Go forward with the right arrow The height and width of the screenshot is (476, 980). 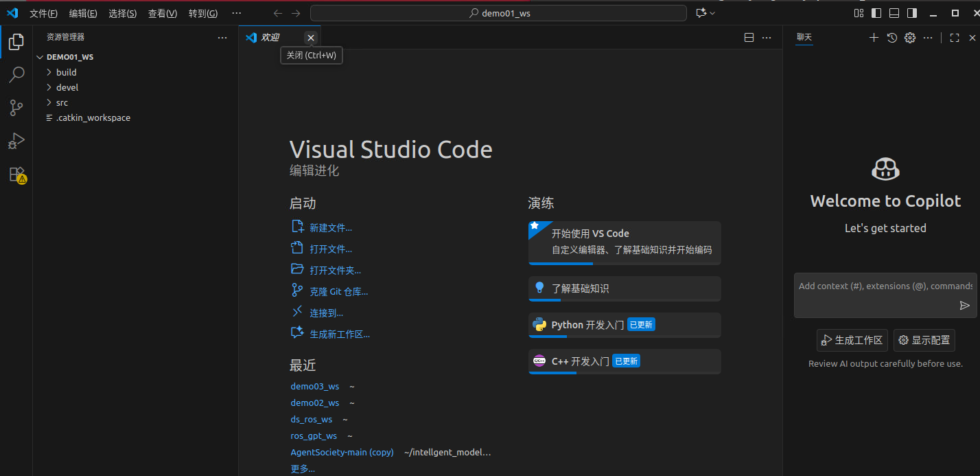[296, 13]
